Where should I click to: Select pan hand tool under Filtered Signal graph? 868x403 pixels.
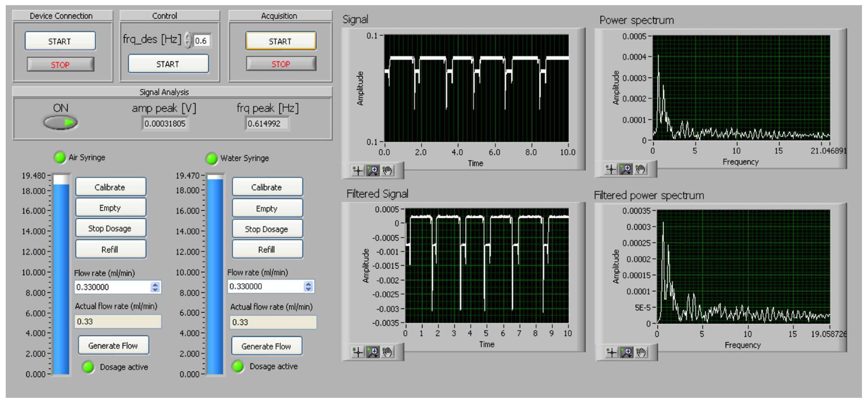coord(388,353)
